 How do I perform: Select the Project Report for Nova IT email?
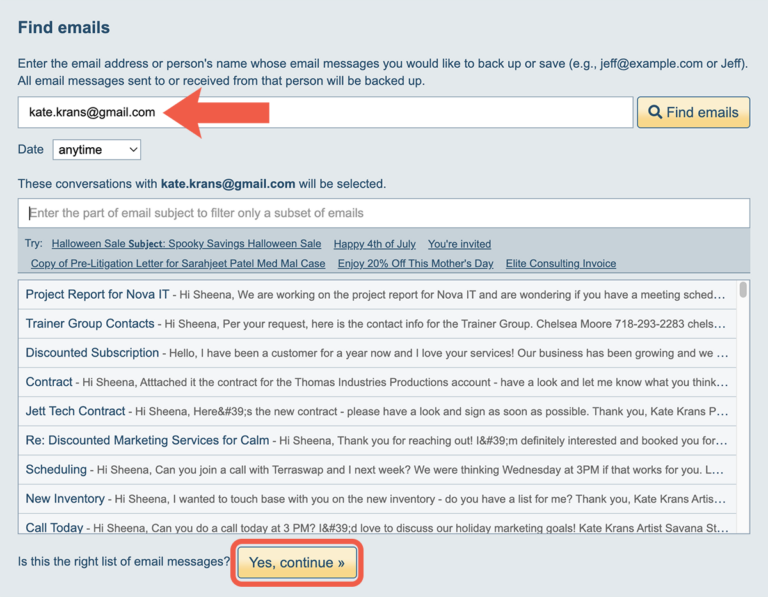tap(377, 294)
